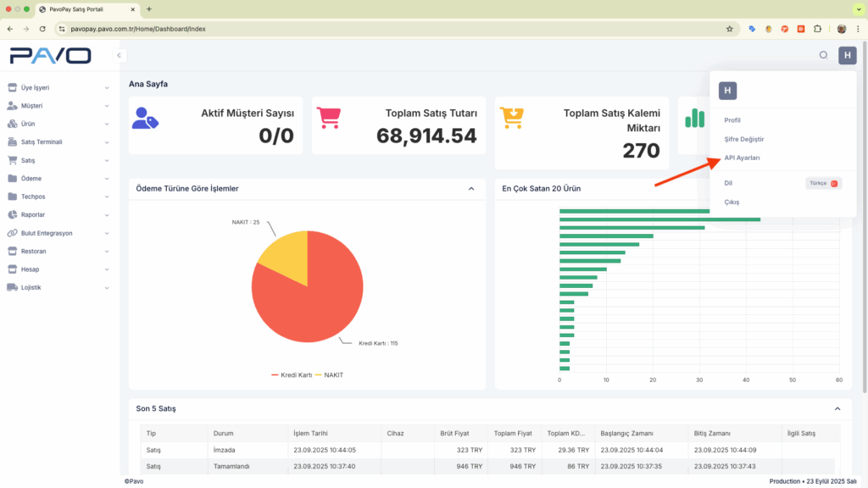Change language using the Türkçe badge

tap(822, 183)
